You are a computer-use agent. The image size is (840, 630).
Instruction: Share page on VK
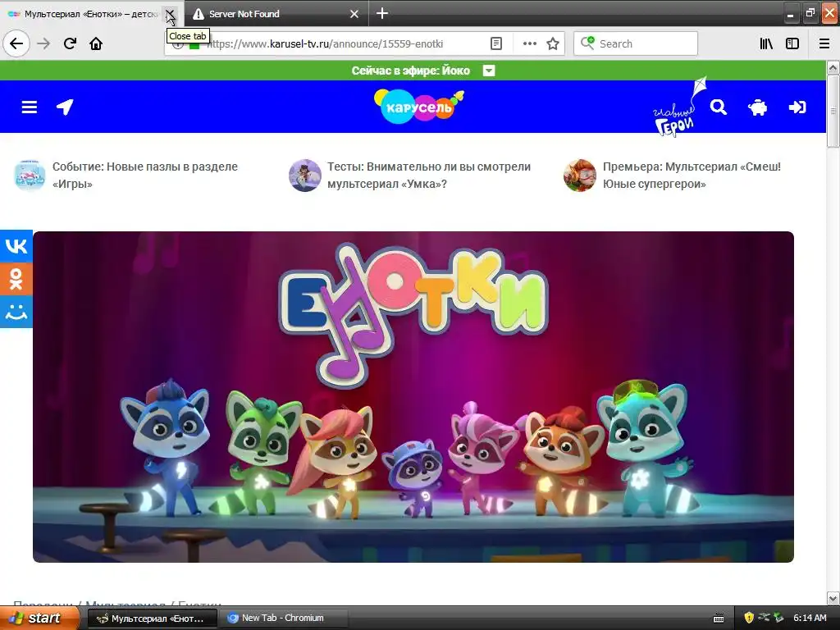pyautogui.click(x=16, y=246)
